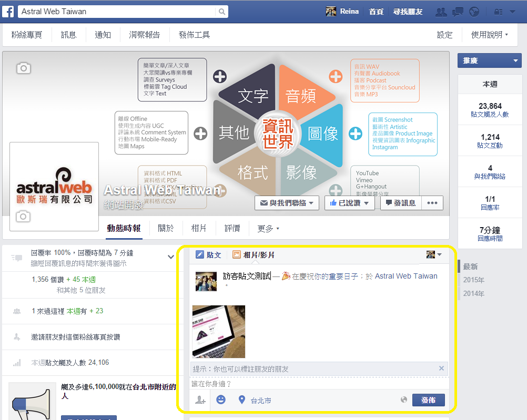
Task: Open the 通知 notifications menu
Action: 103,35
